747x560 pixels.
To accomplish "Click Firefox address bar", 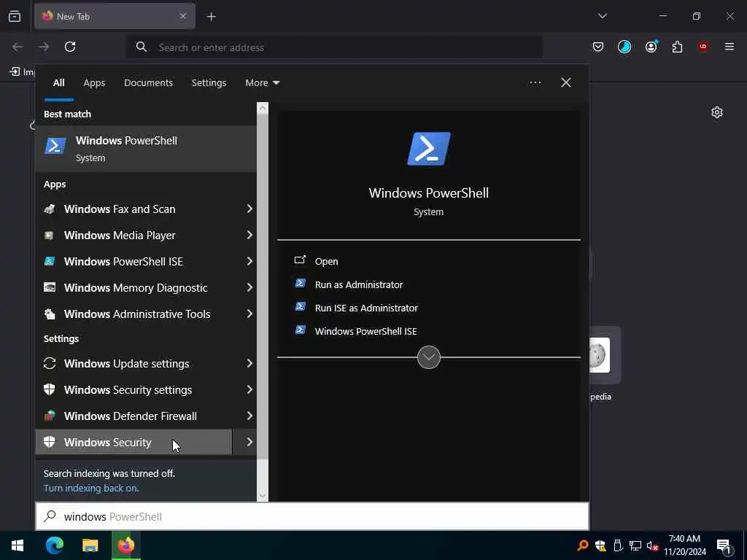I will [x=333, y=47].
